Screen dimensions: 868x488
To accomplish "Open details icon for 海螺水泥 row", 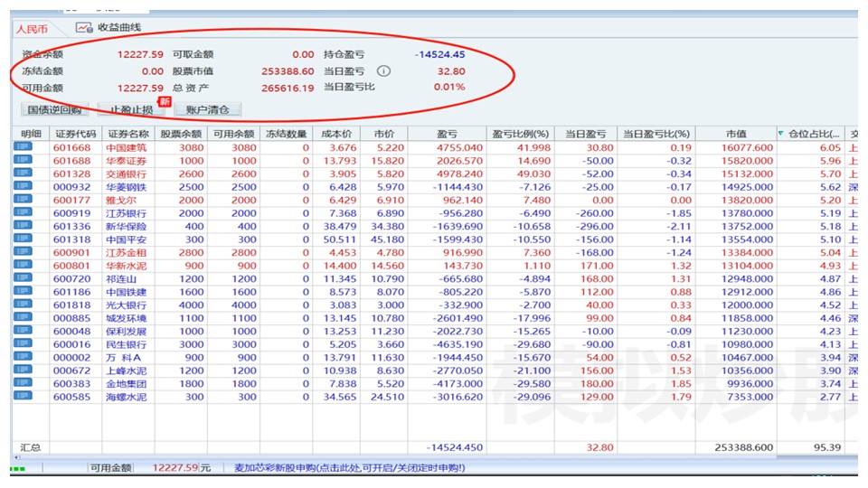I will click(23, 396).
